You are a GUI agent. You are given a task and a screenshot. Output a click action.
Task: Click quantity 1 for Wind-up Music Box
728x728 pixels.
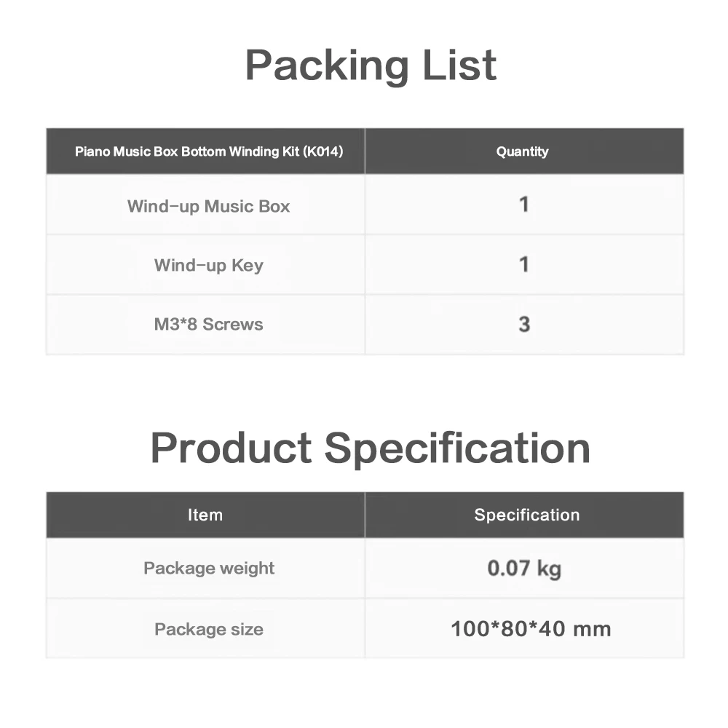[x=523, y=205]
